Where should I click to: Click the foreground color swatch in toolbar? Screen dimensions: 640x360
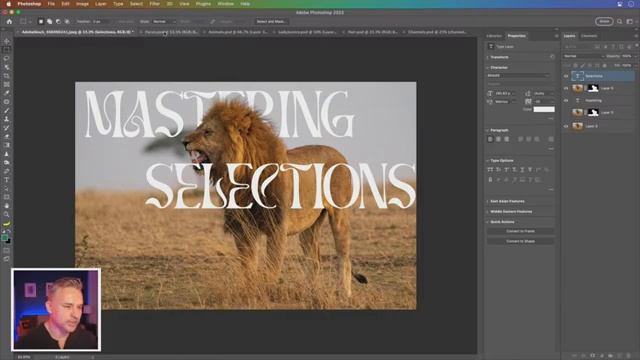click(x=4, y=238)
